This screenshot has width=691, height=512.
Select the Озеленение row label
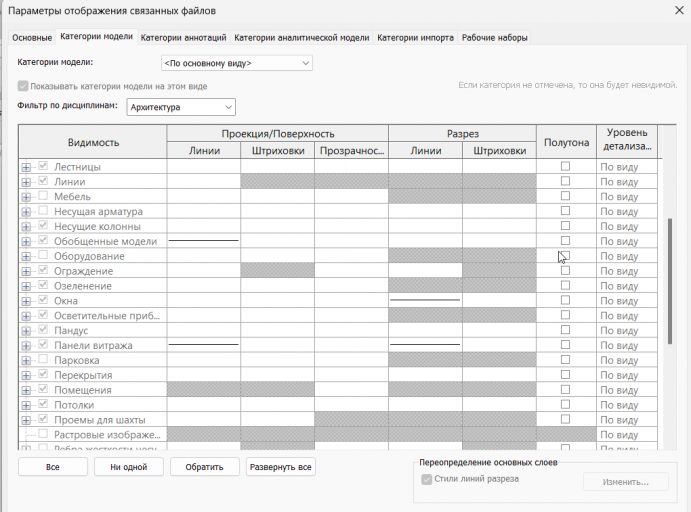[83, 286]
